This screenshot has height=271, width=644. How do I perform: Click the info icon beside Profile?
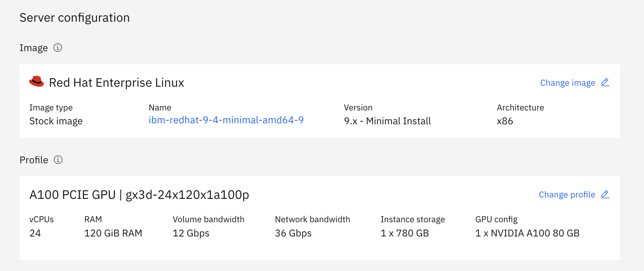58,160
